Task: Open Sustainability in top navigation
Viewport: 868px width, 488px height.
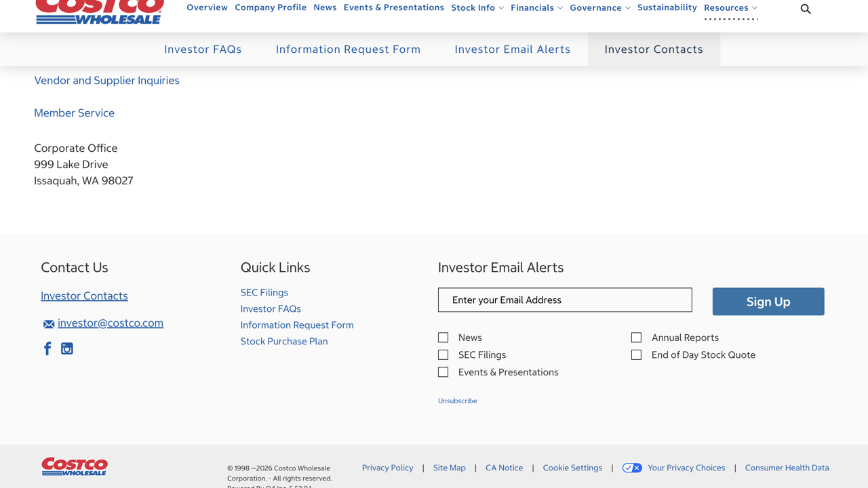Action: [667, 7]
